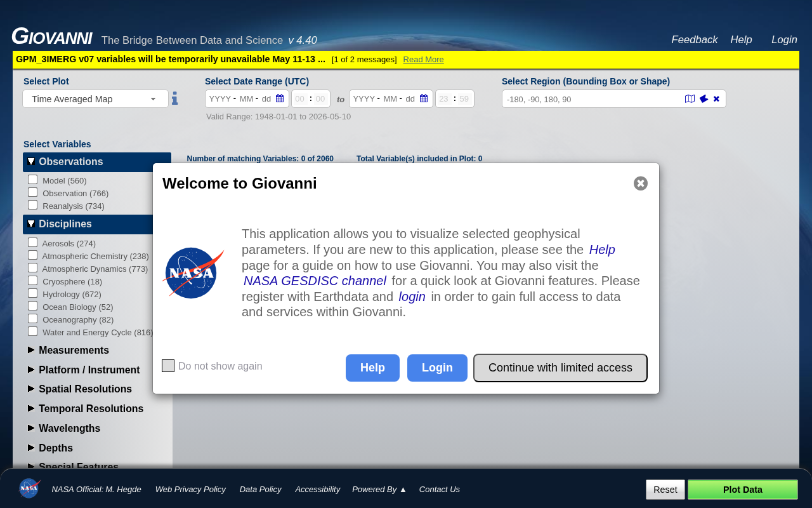Tick the Hydrology discipline checkbox
Image resolution: width=812 pixels, height=508 pixels.
[33, 293]
